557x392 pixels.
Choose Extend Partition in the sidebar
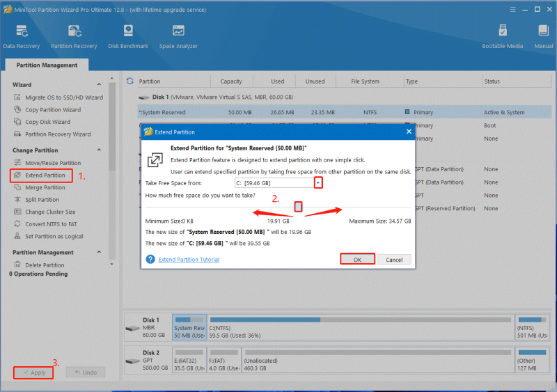click(41, 175)
